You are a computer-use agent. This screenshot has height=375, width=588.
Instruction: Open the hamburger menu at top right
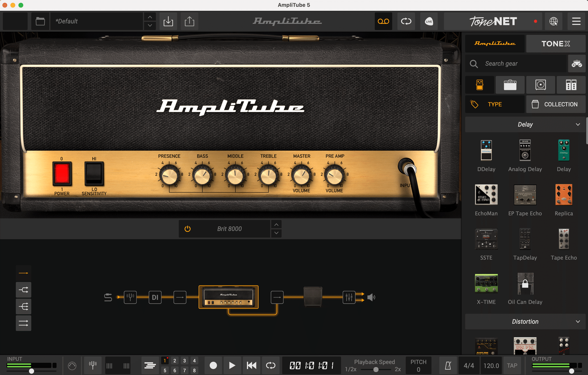click(x=576, y=21)
